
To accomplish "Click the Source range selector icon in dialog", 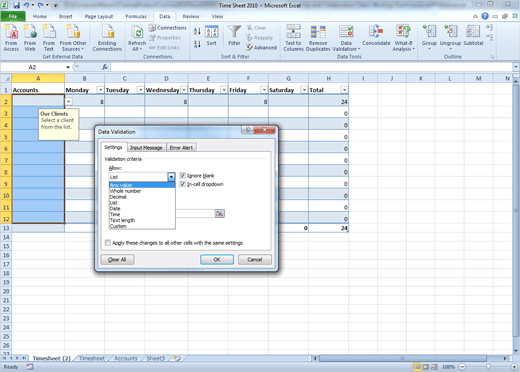I will [220, 213].
